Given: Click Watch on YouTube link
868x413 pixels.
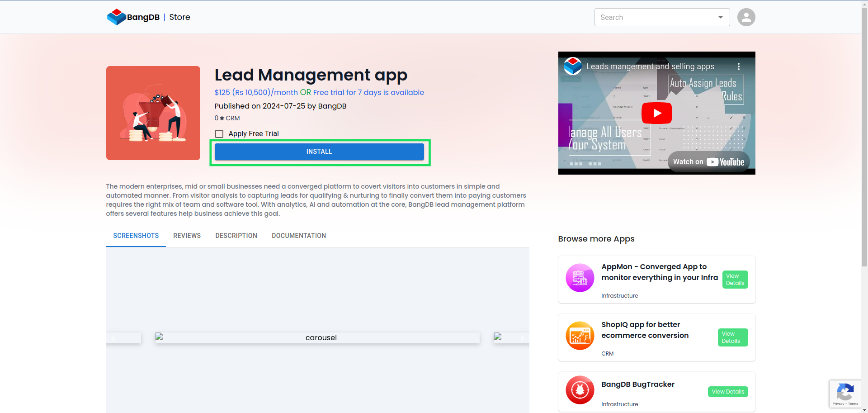Looking at the screenshot, I should point(708,162).
